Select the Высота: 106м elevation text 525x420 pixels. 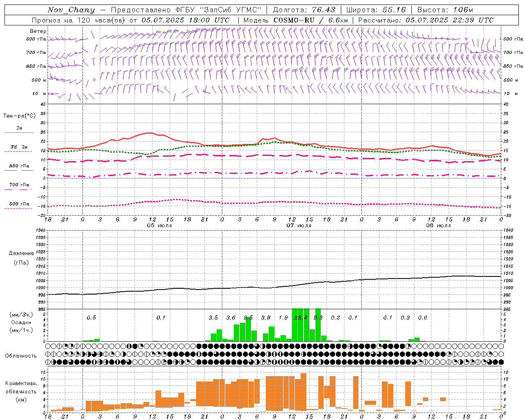pyautogui.click(x=445, y=10)
